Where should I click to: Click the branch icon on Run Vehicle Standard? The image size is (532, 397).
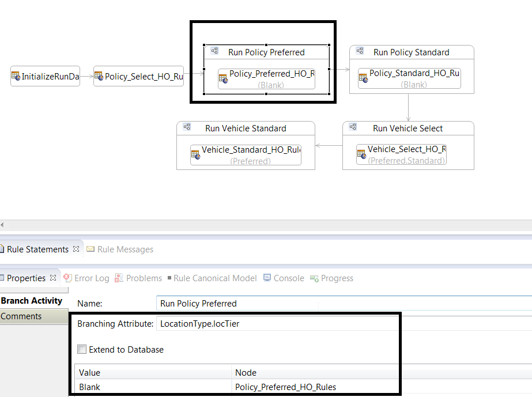click(x=187, y=127)
